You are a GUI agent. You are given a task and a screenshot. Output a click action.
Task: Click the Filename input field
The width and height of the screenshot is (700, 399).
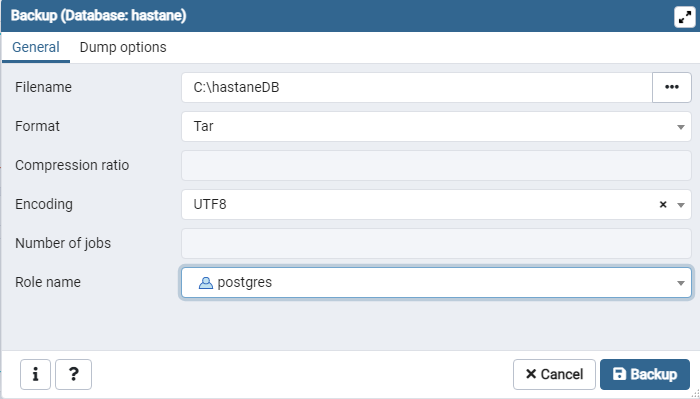[x=417, y=87]
